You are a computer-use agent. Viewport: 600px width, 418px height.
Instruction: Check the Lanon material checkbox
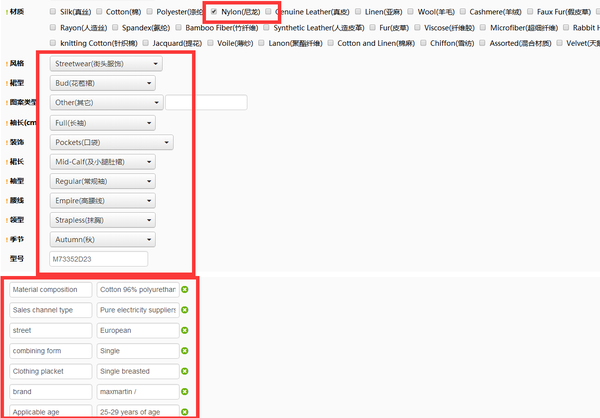pos(261,43)
